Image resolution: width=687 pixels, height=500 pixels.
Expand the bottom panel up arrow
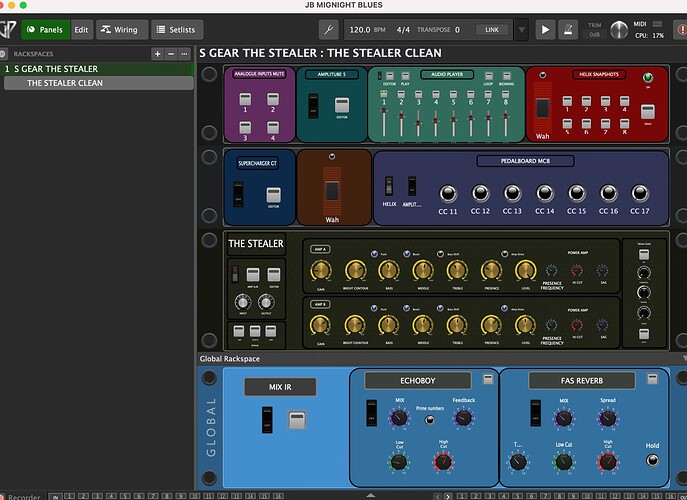371,496
